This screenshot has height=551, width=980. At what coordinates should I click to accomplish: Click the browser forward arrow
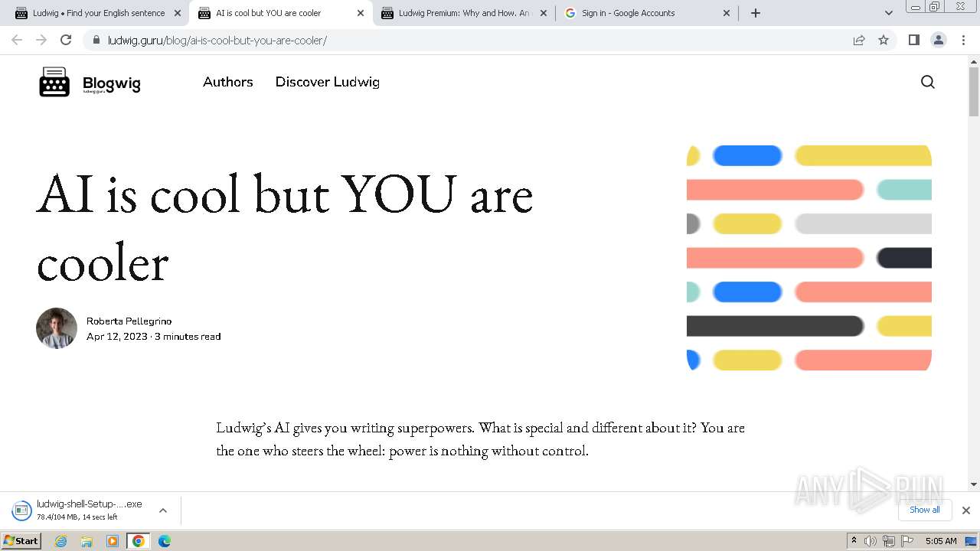point(41,40)
